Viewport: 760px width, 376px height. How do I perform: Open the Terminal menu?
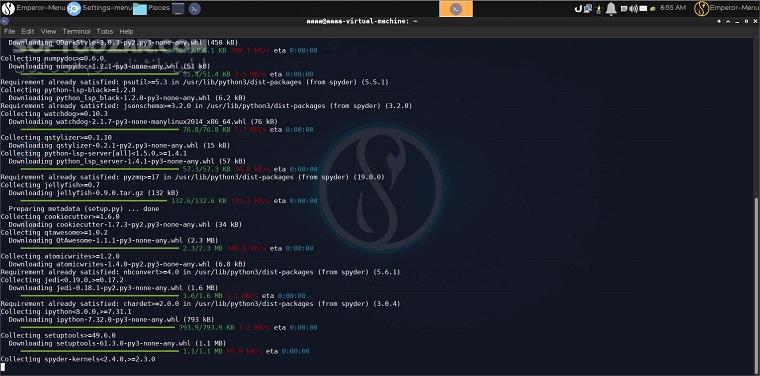pyautogui.click(x=77, y=31)
